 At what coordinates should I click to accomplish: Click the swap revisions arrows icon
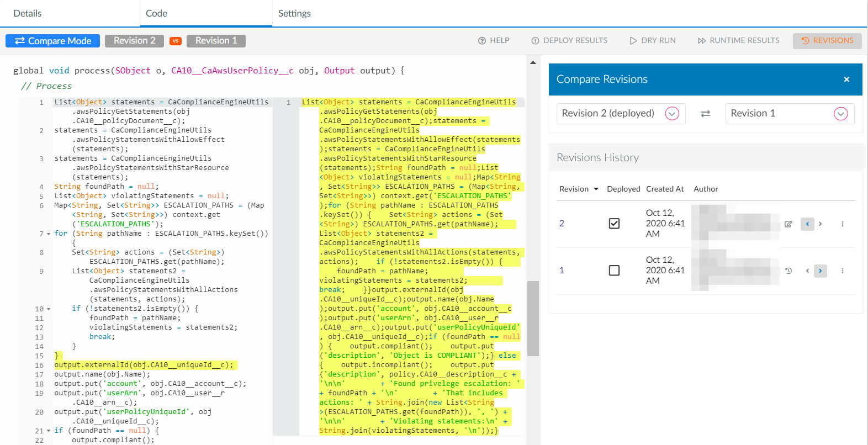tap(705, 114)
